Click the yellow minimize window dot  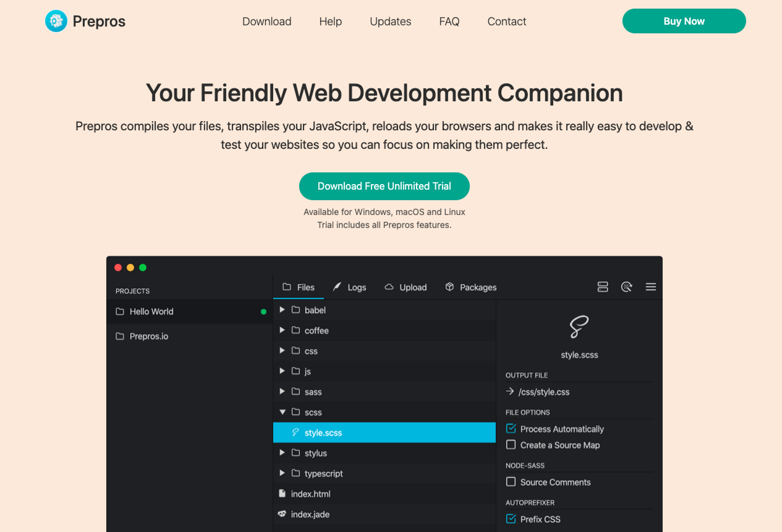pos(130,268)
